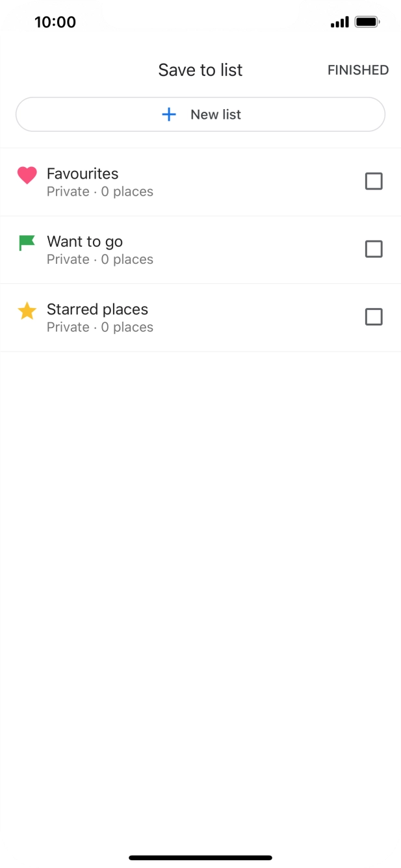The width and height of the screenshot is (401, 868).
Task: Tap the home indicator bar at screen bottom
Action: 200,856
